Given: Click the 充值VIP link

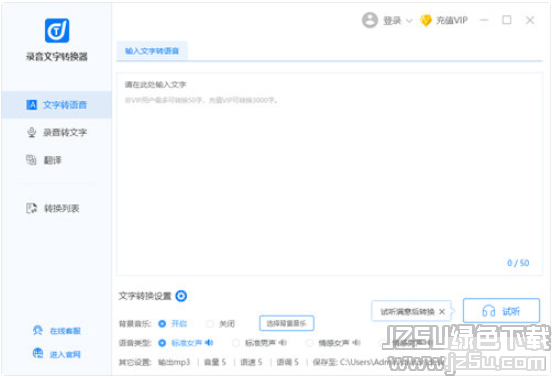Looking at the screenshot, I should click(x=452, y=20).
